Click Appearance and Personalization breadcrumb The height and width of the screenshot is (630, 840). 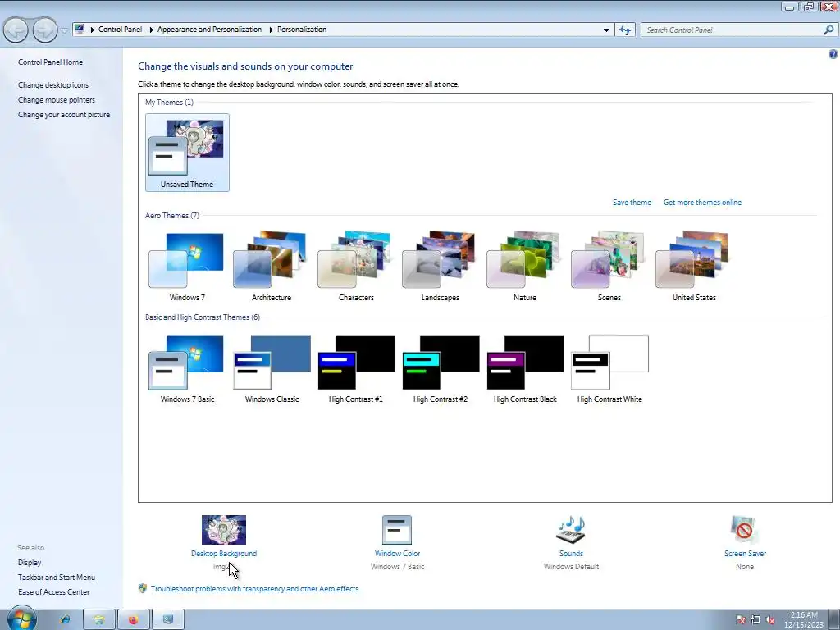click(x=209, y=30)
